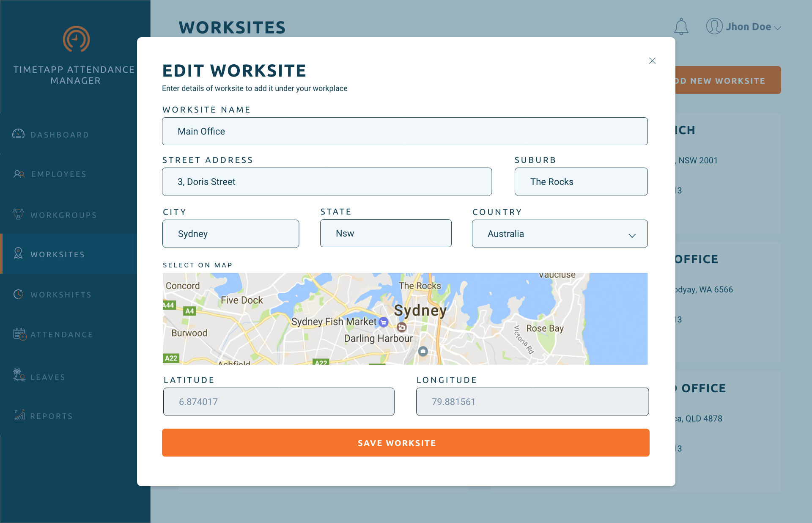Click the Street Address input field
The width and height of the screenshot is (812, 523).
click(x=327, y=182)
